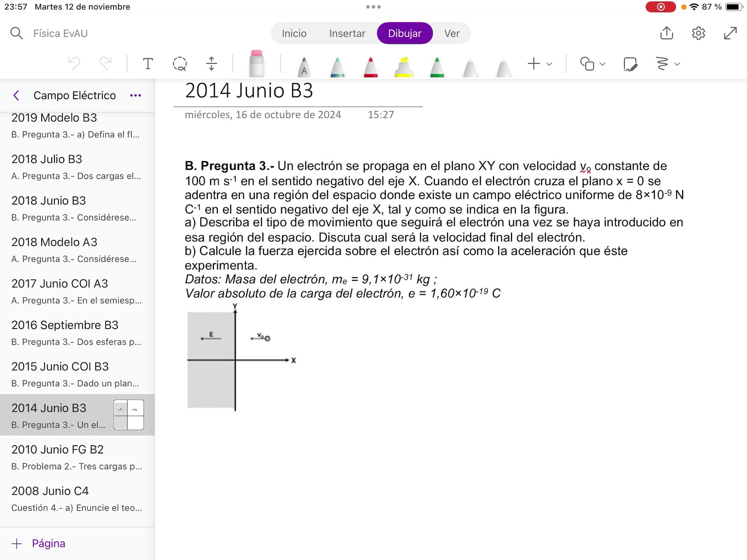Expand the add pen dropdown arrow
Screen dimensions: 747x560
(x=549, y=64)
